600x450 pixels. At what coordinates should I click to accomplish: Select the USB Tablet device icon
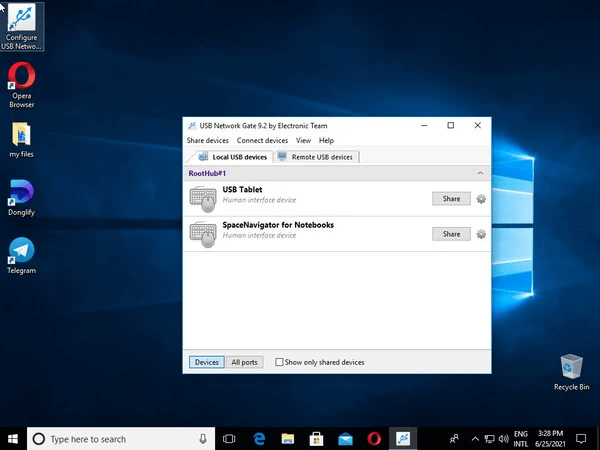coord(203,199)
